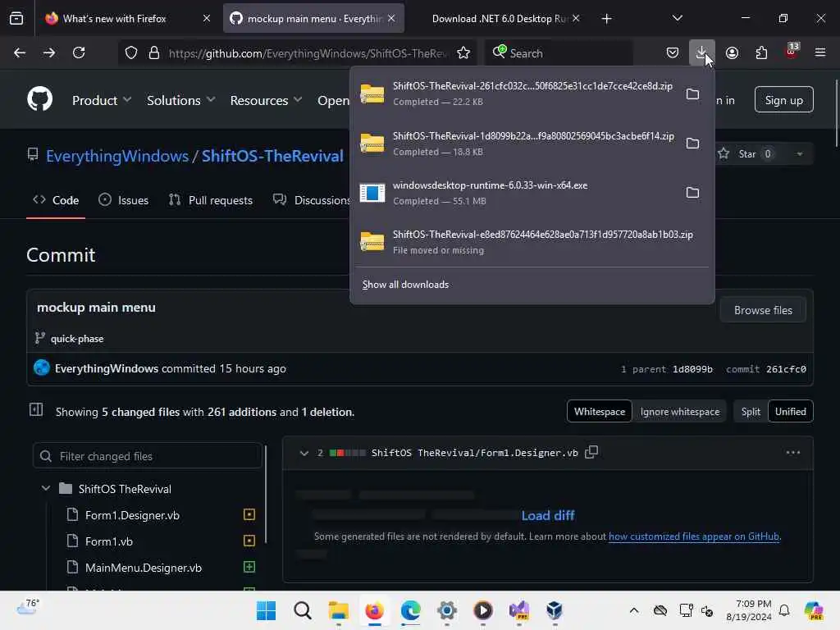This screenshot has width=840, height=630.
Task: Open Firefox application menu
Action: [x=820, y=52]
